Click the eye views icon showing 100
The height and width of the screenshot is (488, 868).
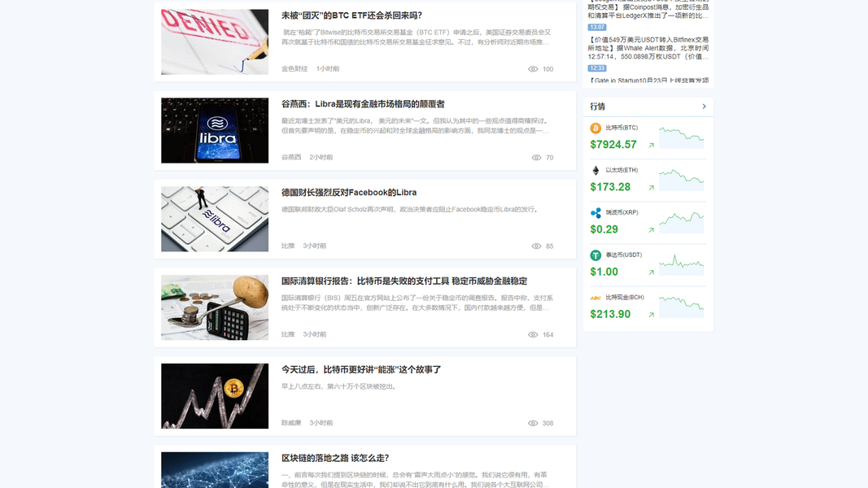coord(533,69)
